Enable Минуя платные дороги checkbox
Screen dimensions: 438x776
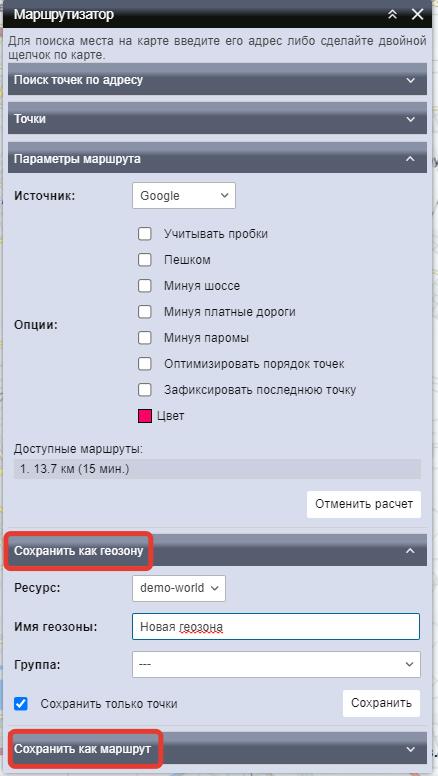pos(145,312)
